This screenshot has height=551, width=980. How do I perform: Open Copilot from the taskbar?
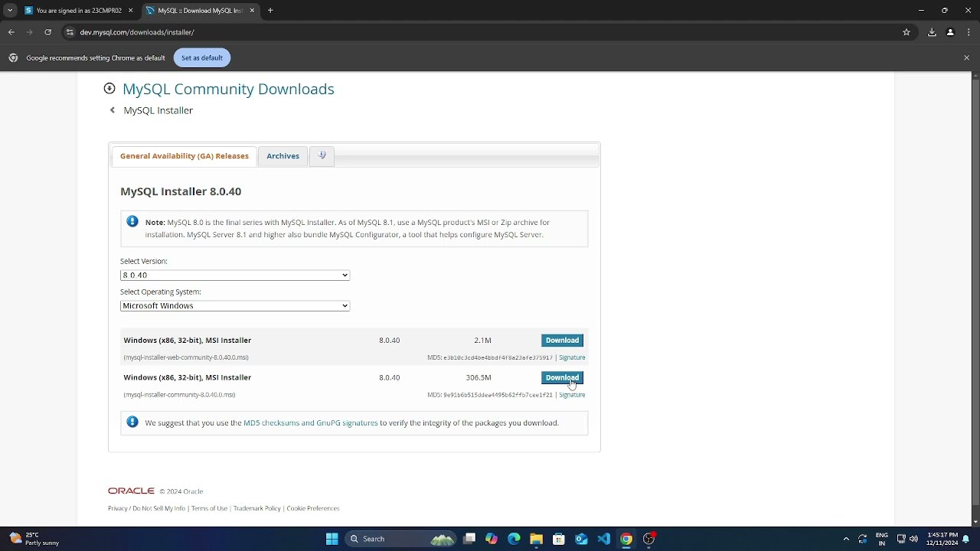(492, 539)
